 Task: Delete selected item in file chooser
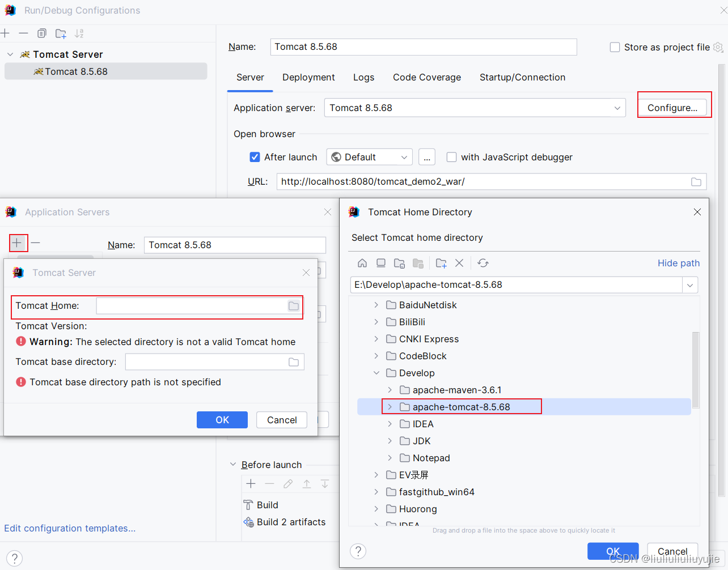click(x=459, y=263)
